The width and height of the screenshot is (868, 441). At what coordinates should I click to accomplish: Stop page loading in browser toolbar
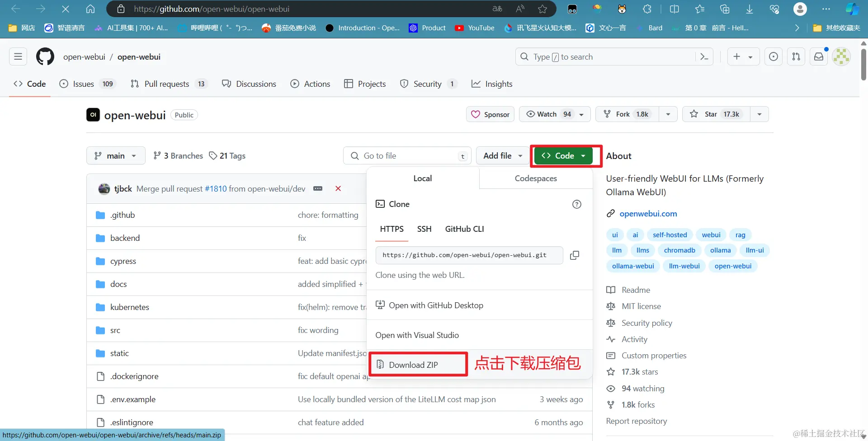pyautogui.click(x=65, y=9)
